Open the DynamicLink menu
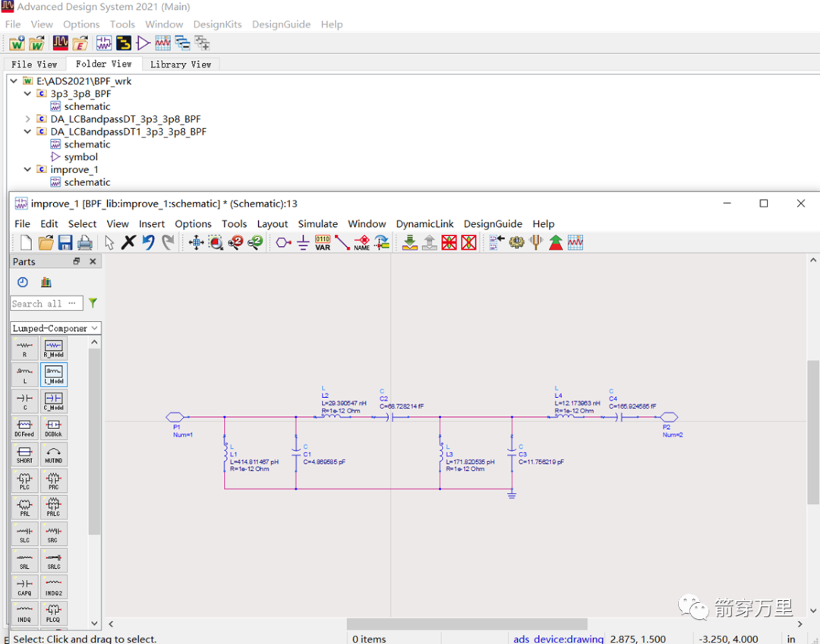This screenshot has width=820, height=644. tap(424, 224)
